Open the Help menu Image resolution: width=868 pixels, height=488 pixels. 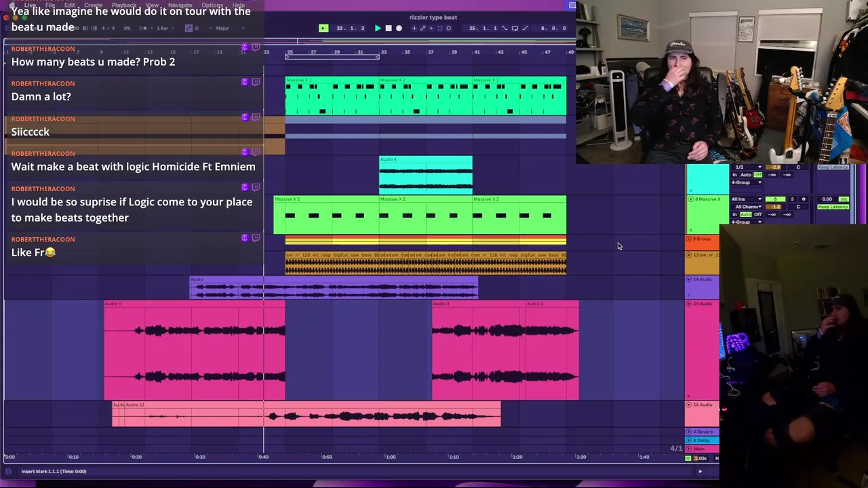[238, 5]
